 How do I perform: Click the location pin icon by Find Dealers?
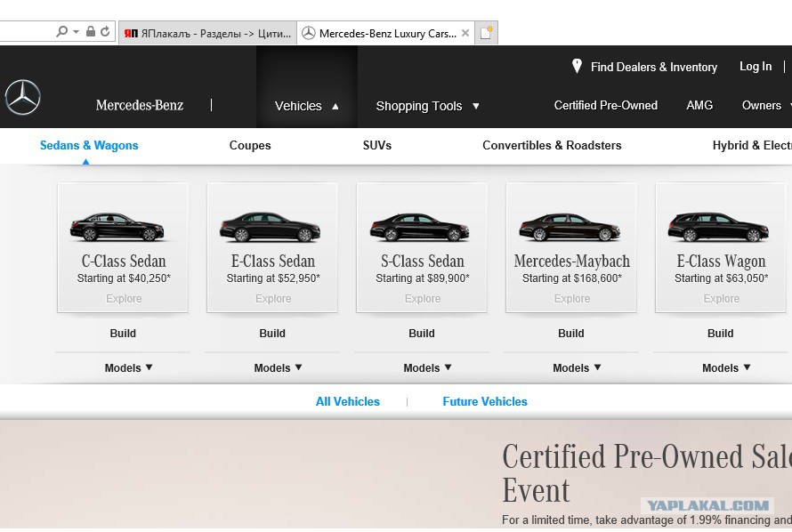(x=577, y=66)
